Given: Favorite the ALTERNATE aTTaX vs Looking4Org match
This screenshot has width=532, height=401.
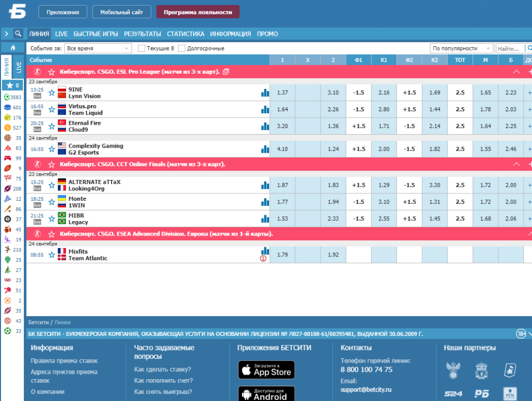Looking at the screenshot, I should tap(51, 185).
